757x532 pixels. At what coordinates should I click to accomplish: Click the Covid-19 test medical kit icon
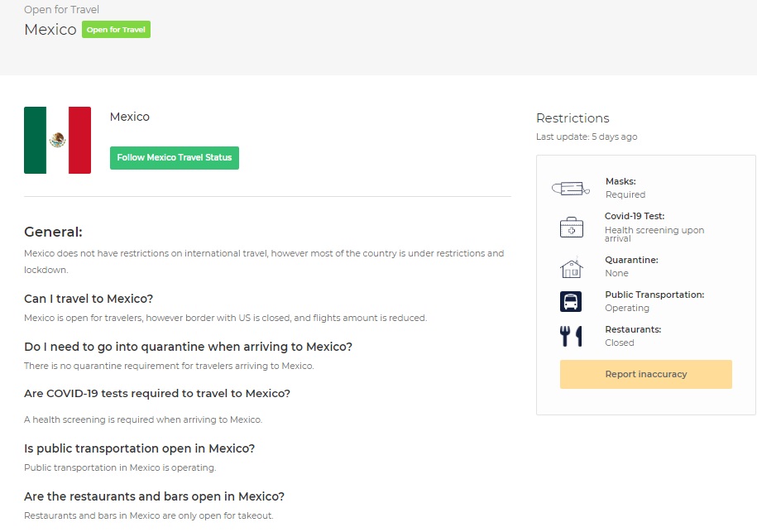point(571,228)
